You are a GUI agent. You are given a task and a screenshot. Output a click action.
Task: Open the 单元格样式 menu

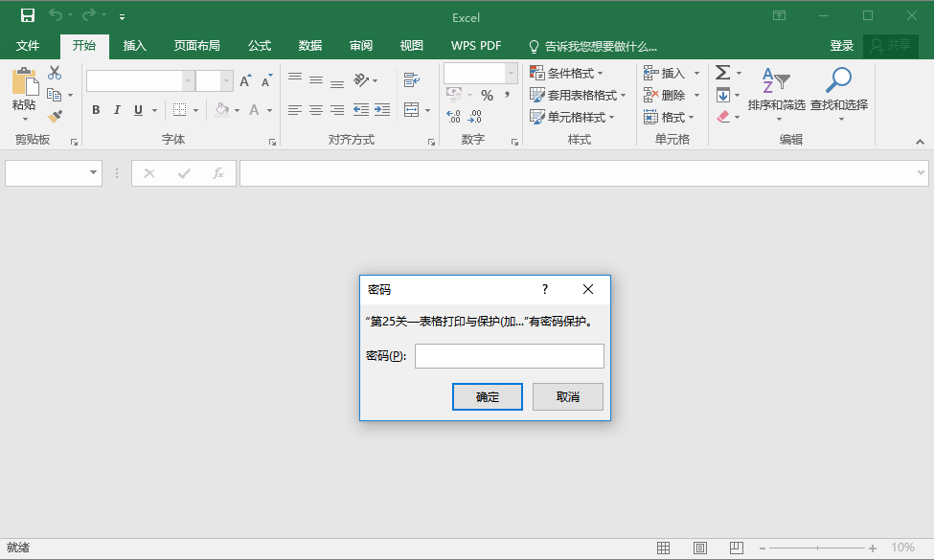(x=572, y=117)
